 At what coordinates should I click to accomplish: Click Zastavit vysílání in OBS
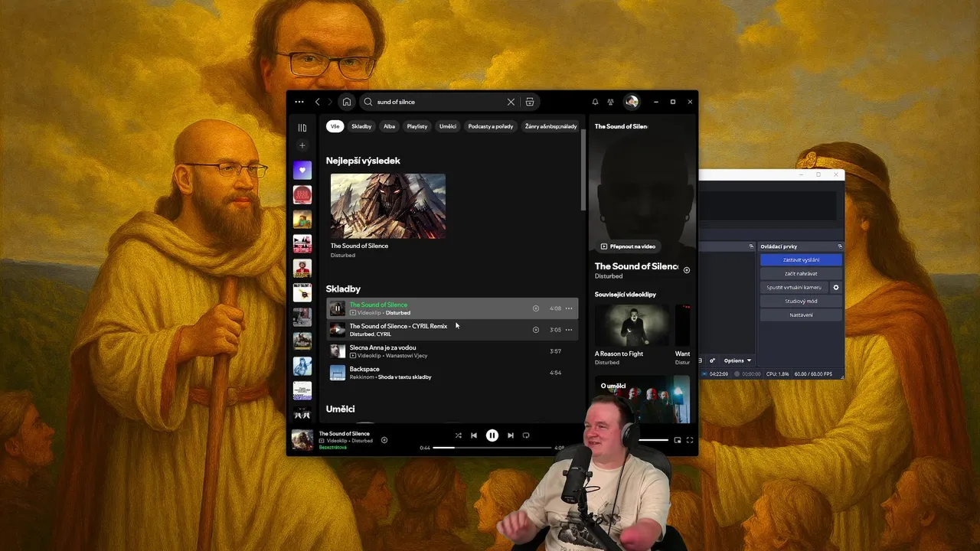(x=801, y=260)
